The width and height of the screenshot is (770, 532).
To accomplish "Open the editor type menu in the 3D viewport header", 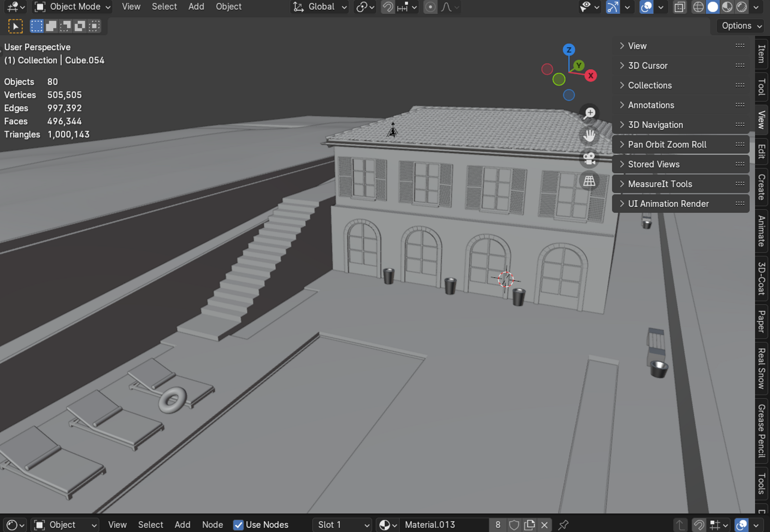I will (16, 7).
